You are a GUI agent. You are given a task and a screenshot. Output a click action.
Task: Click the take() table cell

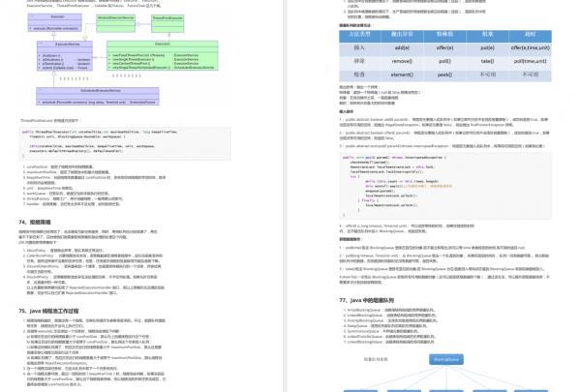(487, 62)
